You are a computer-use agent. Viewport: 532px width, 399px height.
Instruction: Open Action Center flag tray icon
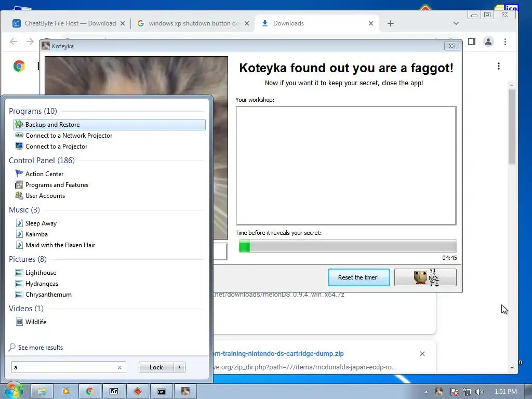click(454, 392)
